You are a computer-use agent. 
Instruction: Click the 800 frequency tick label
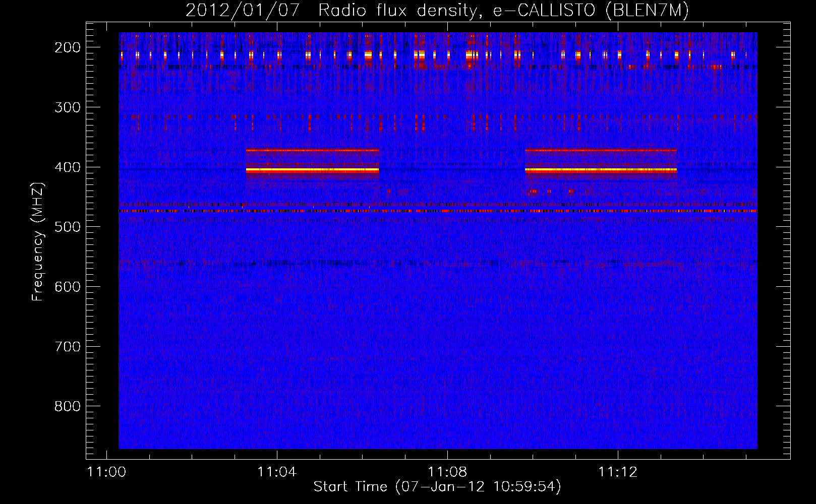tap(68, 406)
